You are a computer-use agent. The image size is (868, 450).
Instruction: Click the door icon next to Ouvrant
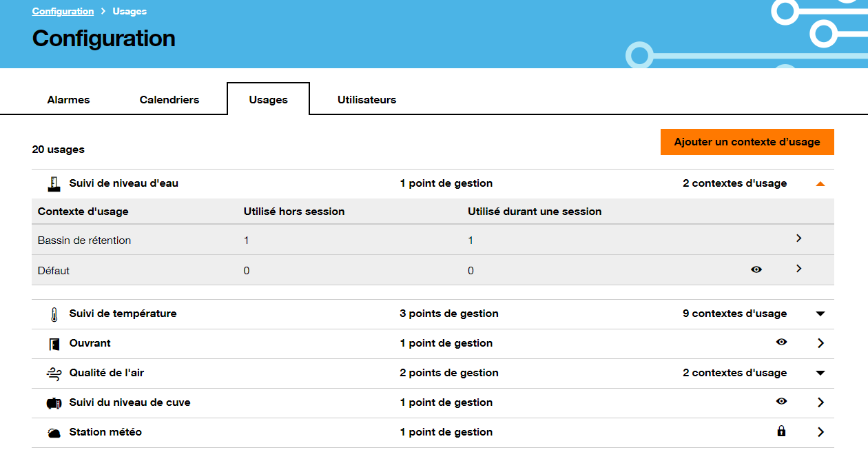click(x=52, y=343)
